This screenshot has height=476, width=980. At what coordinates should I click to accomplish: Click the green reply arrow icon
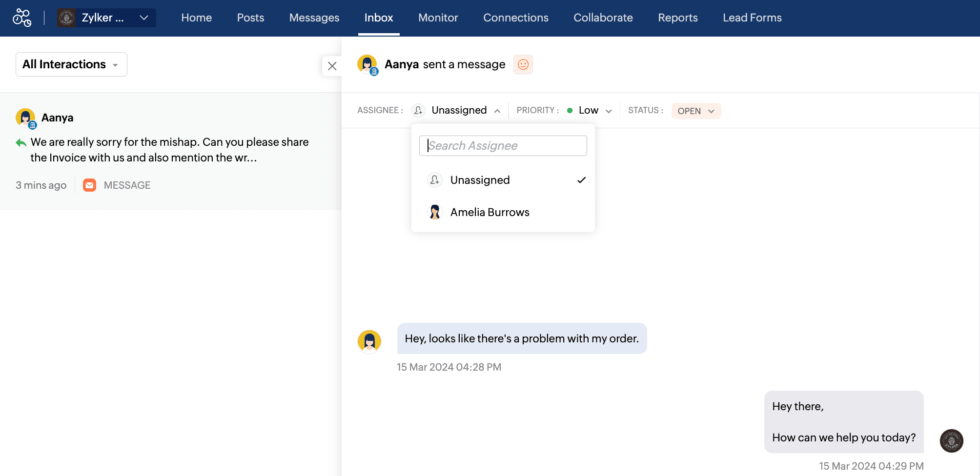coord(21,142)
